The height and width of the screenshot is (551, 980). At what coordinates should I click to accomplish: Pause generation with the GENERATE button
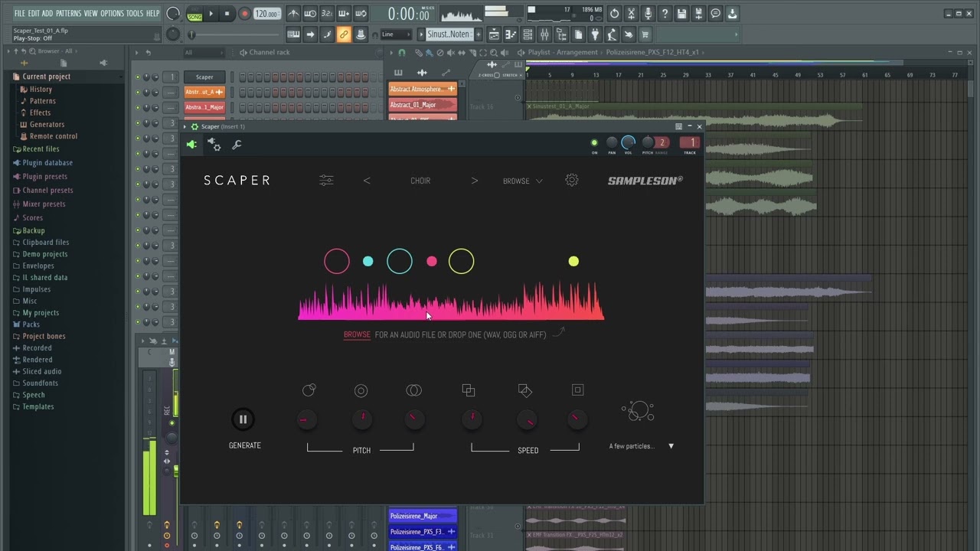point(243,419)
